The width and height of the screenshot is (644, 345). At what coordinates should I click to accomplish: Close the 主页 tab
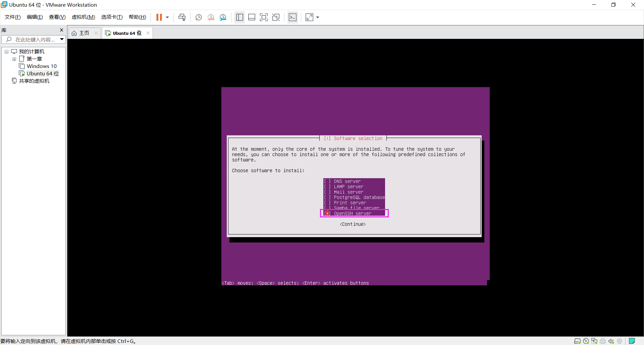(96, 33)
